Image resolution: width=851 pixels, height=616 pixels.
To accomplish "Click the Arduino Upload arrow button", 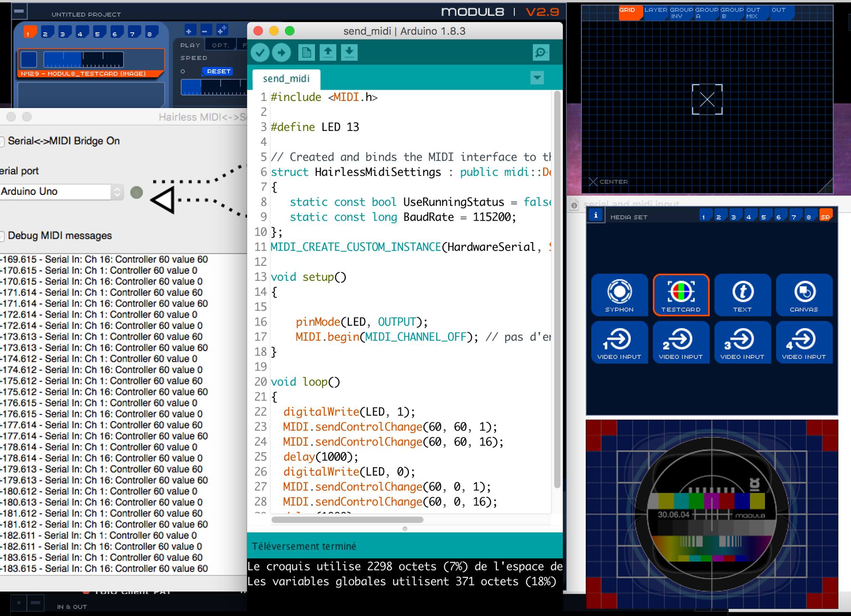I will 282,52.
